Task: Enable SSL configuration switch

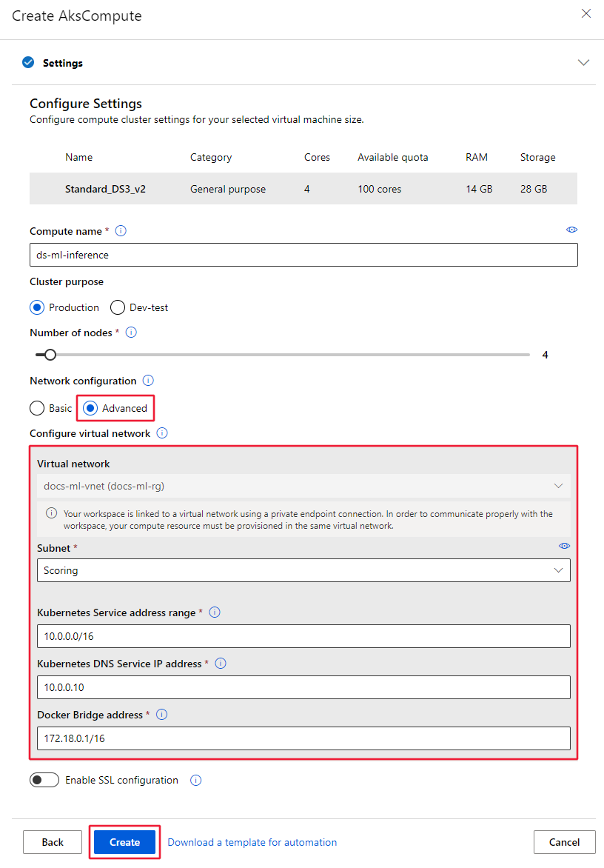Action: (44, 780)
